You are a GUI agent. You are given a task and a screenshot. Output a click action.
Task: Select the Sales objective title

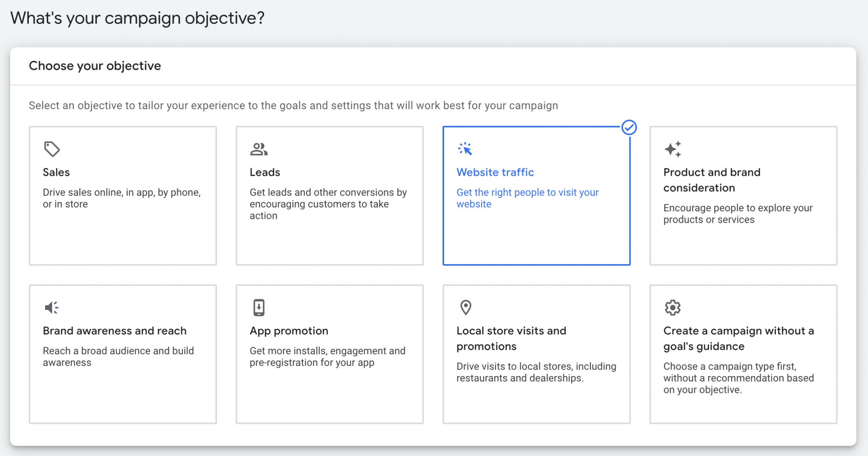(x=56, y=172)
